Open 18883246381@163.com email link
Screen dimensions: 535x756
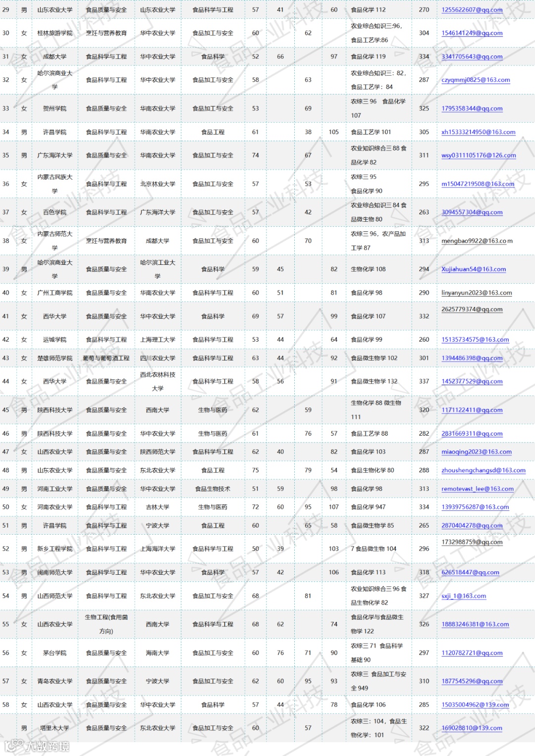[x=475, y=624]
